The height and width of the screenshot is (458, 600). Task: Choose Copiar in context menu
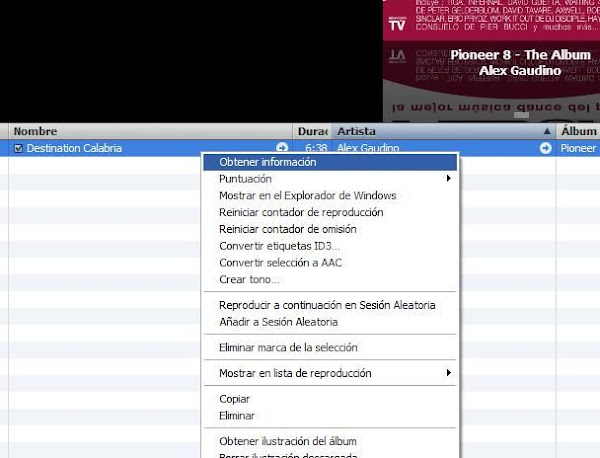pos(330,399)
